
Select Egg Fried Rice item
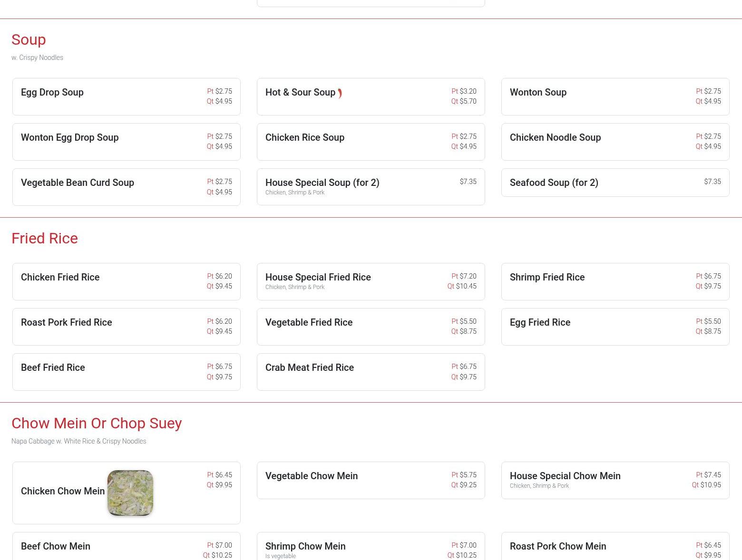[x=540, y=323]
